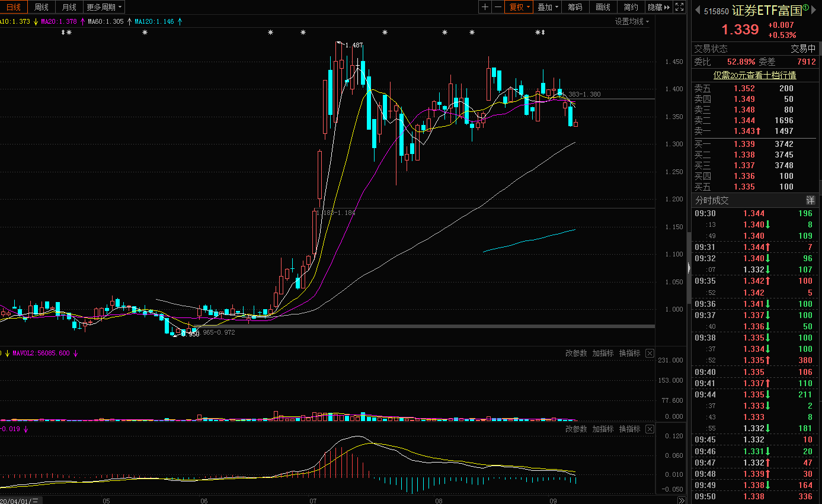Open 更多周期 period dropdown
Viewport: 822px width, 504px height.
point(104,7)
